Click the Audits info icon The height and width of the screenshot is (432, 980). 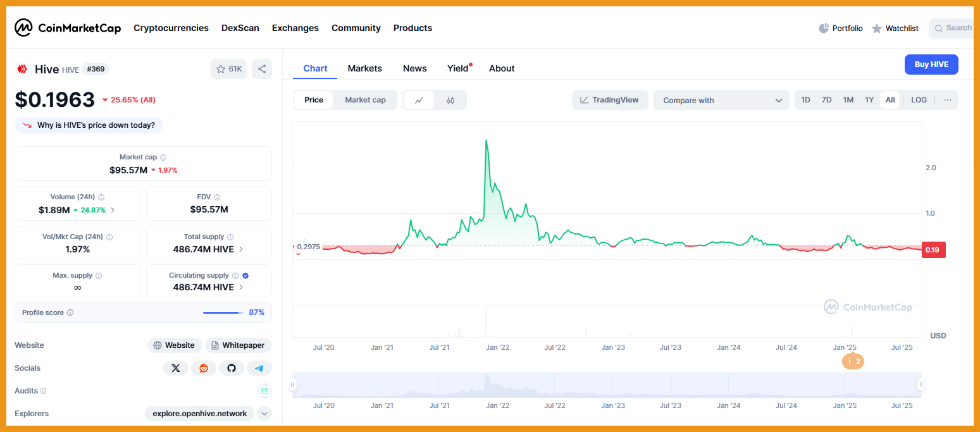(x=43, y=391)
